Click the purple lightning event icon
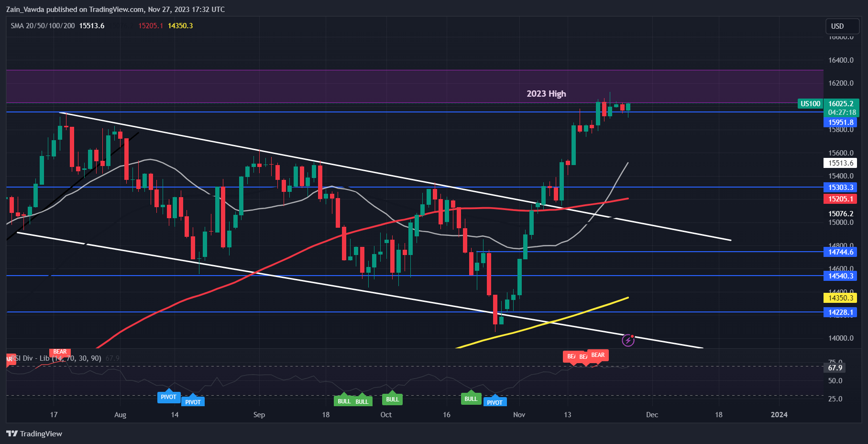The height and width of the screenshot is (444, 868). pos(628,340)
